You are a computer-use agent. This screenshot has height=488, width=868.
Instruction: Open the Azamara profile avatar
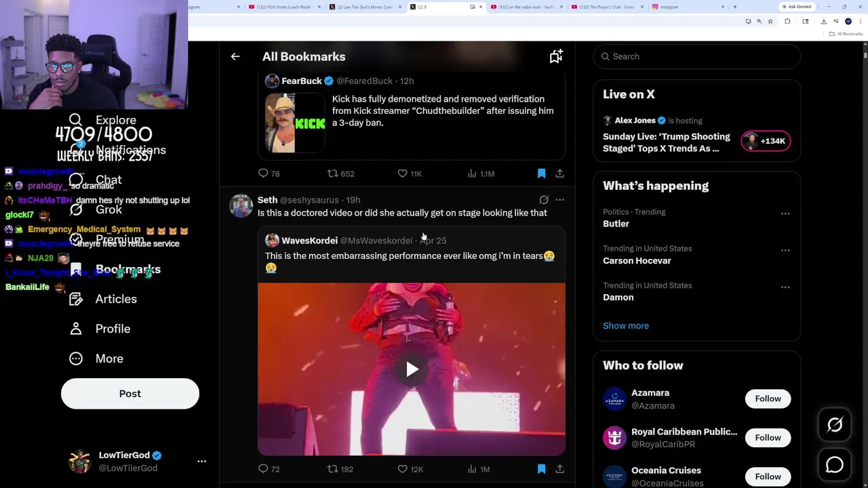[x=614, y=399]
